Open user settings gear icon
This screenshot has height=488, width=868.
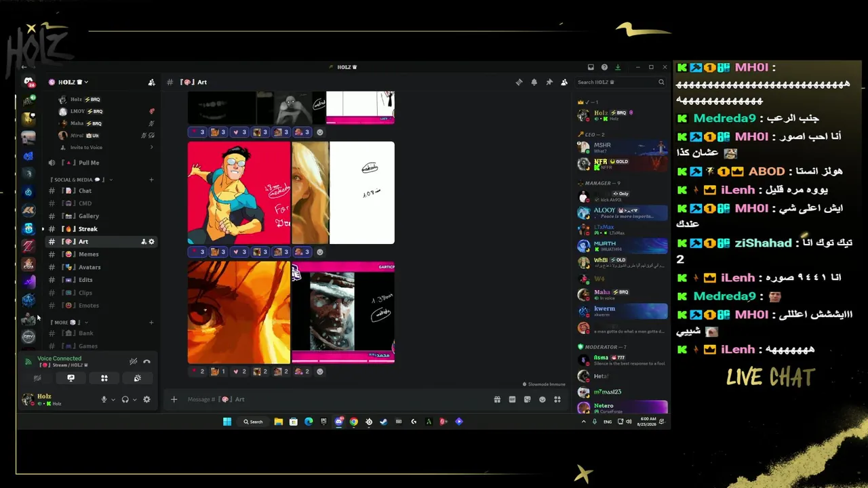146,400
